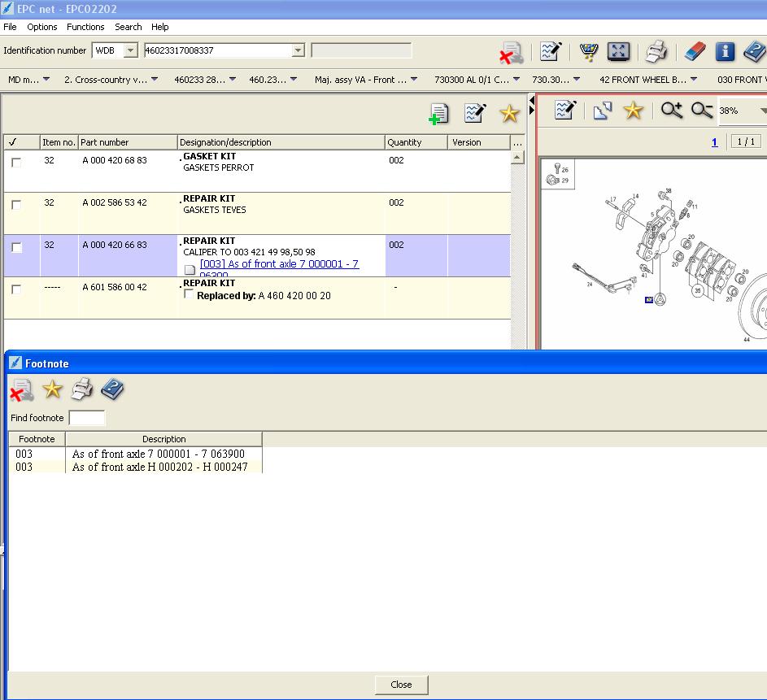The image size is (767, 700).
Task: Click the star icon in Footnote dialog
Action: pyautogui.click(x=52, y=390)
